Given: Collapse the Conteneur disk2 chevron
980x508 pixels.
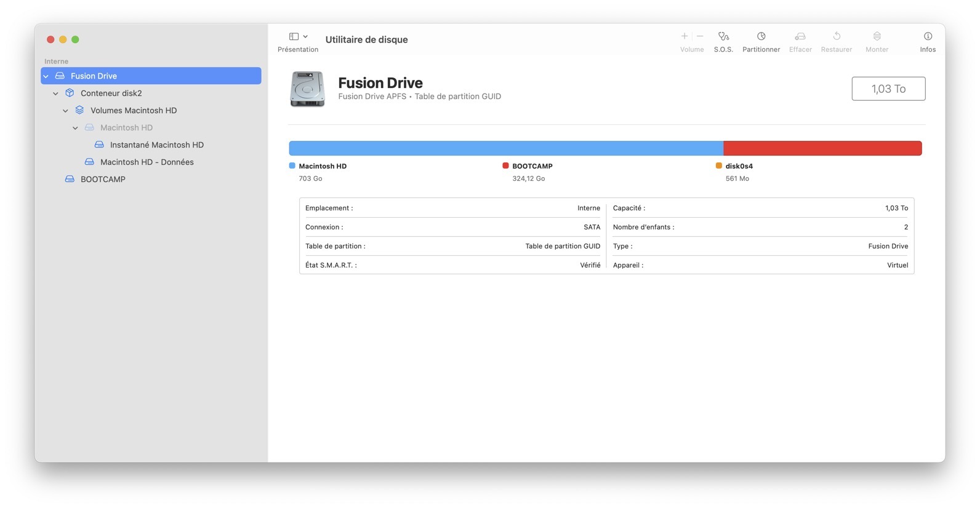Looking at the screenshot, I should (x=56, y=93).
